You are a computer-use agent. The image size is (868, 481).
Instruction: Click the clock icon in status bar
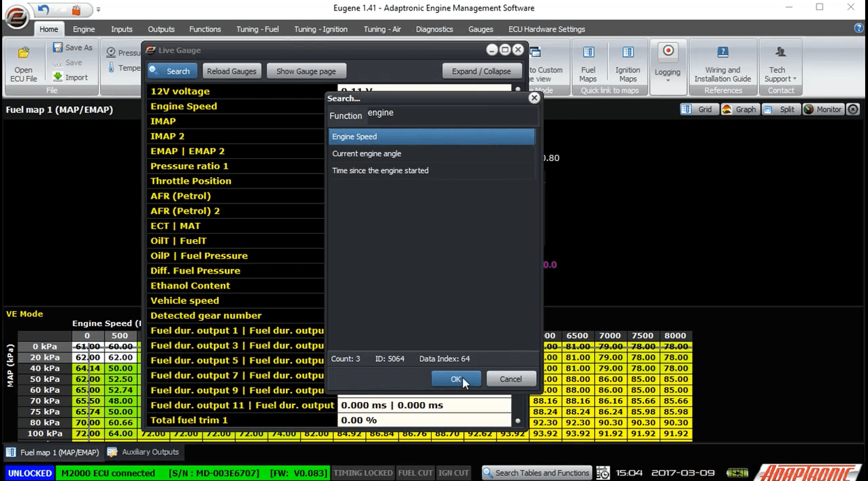603,473
